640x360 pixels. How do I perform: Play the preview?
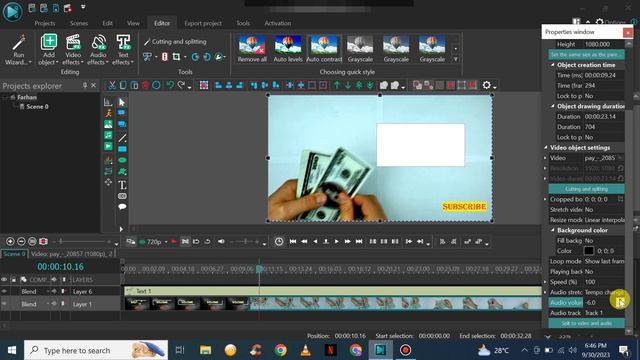pos(337,242)
